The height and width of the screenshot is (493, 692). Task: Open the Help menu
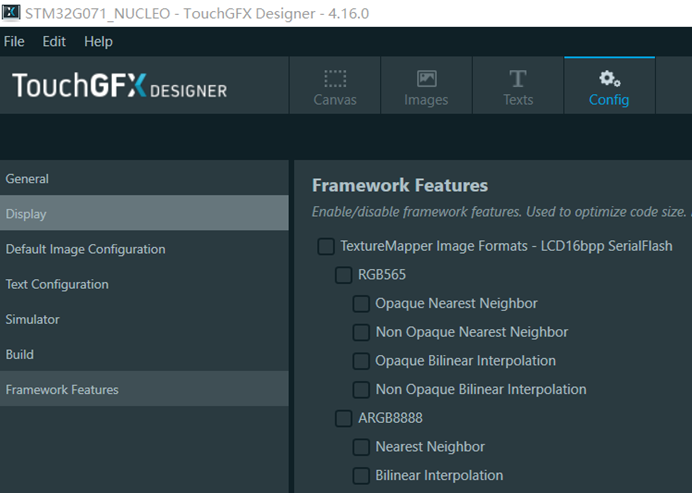pos(98,41)
